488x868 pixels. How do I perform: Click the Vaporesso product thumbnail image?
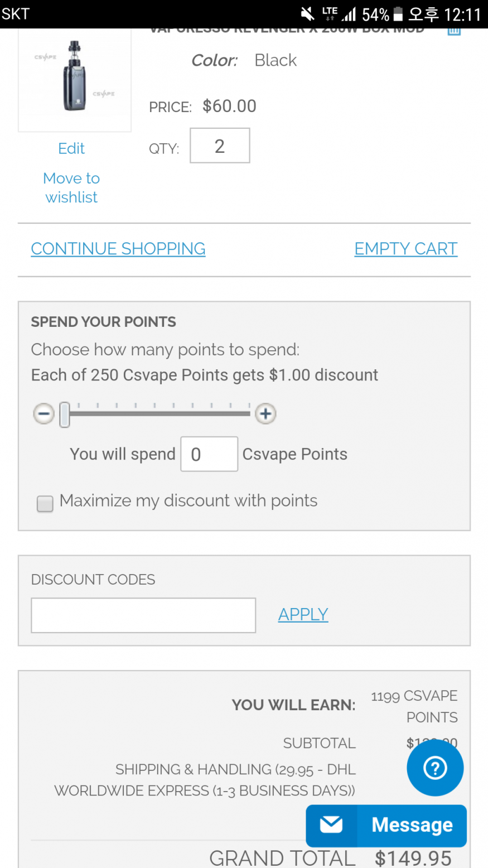point(75,78)
